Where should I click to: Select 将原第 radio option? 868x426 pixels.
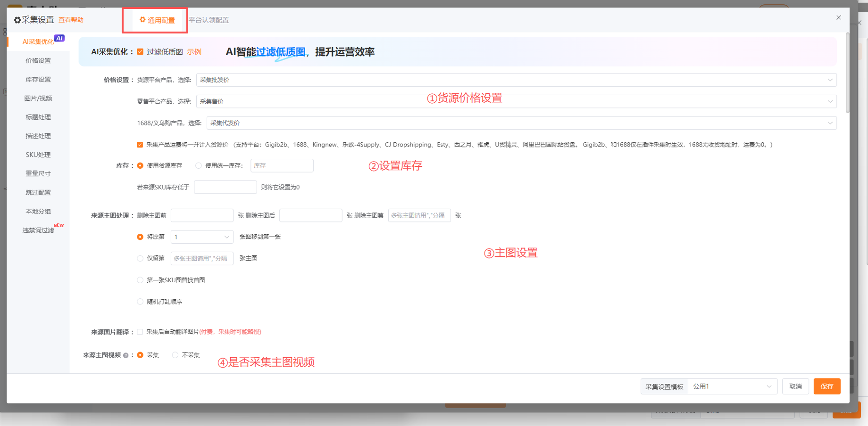pyautogui.click(x=140, y=237)
